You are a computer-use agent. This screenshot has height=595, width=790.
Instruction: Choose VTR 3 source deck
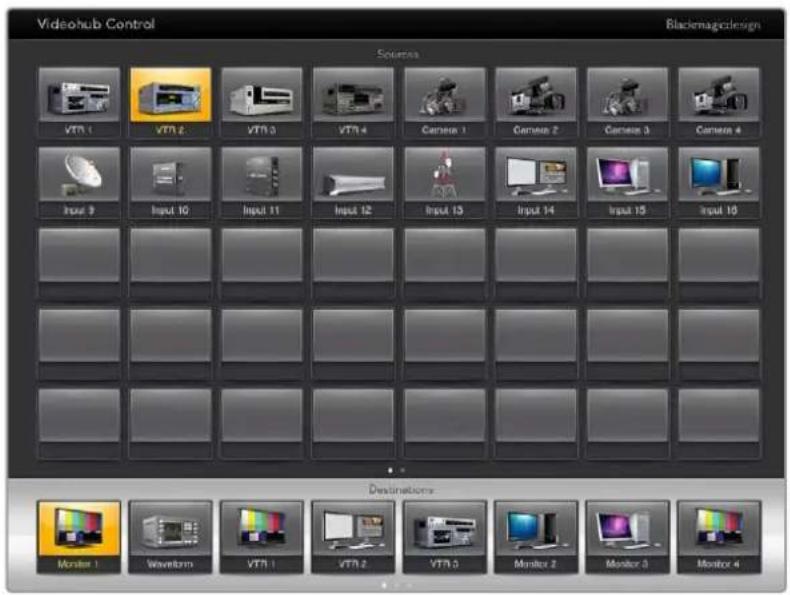[262, 102]
